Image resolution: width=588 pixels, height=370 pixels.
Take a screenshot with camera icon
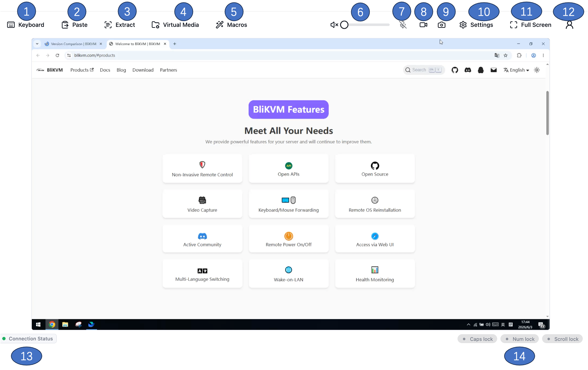pyautogui.click(x=442, y=25)
